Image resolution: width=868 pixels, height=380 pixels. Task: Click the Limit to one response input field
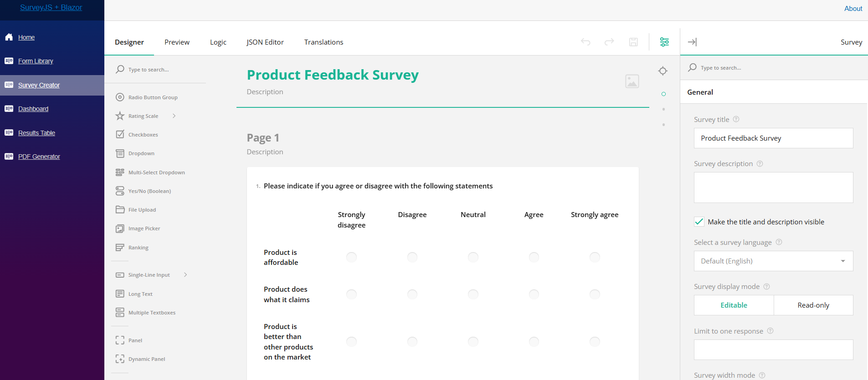point(773,350)
